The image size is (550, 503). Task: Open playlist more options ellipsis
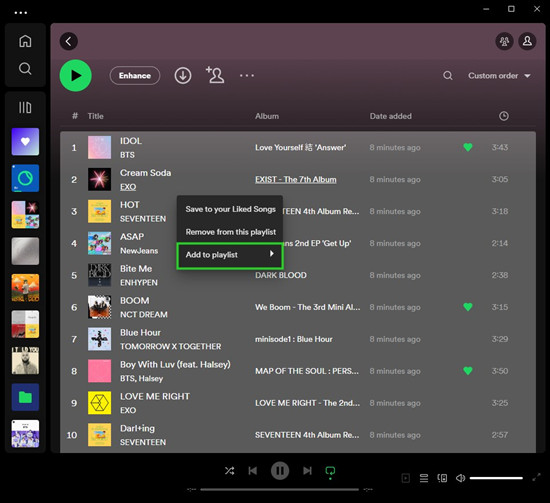click(247, 75)
